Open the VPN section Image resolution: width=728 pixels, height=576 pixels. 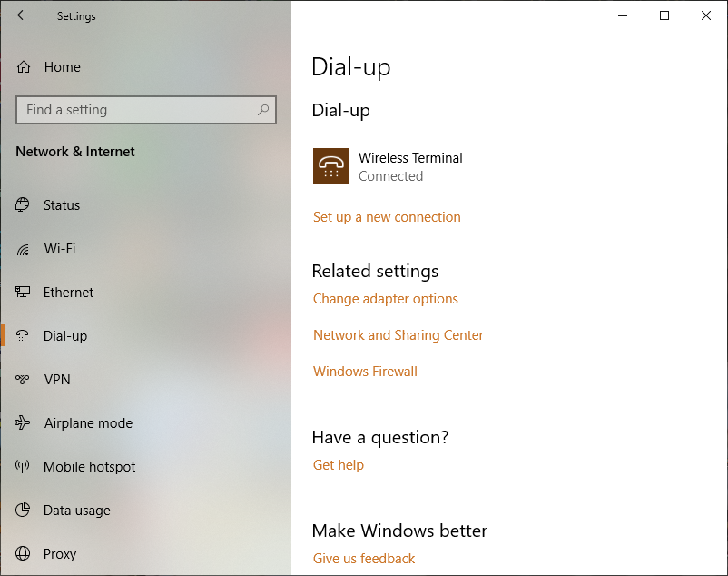pos(57,380)
